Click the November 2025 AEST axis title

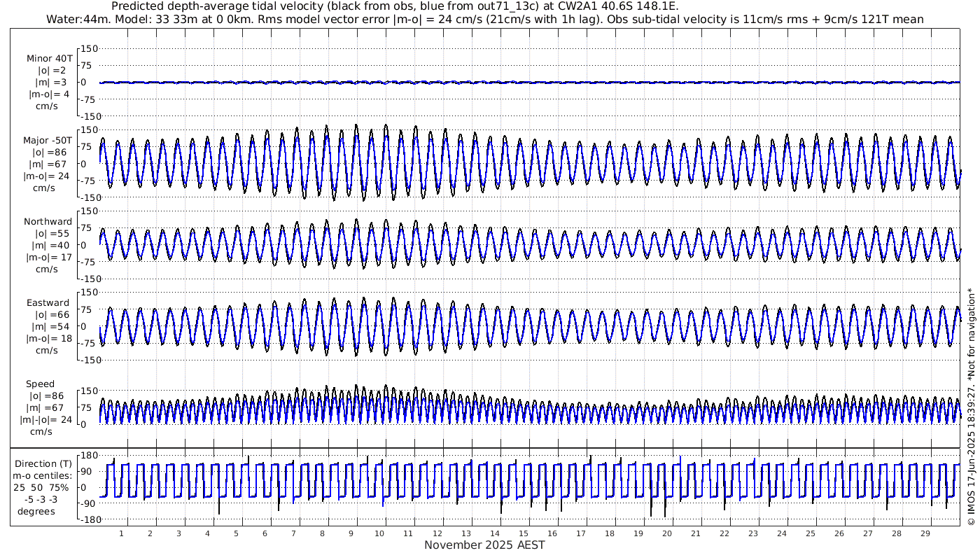484,545
